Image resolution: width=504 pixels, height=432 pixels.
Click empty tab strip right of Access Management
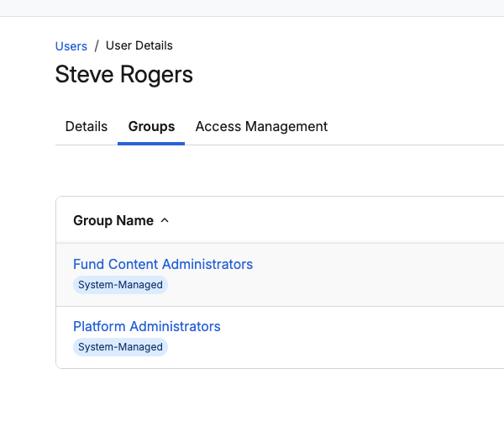point(415,126)
